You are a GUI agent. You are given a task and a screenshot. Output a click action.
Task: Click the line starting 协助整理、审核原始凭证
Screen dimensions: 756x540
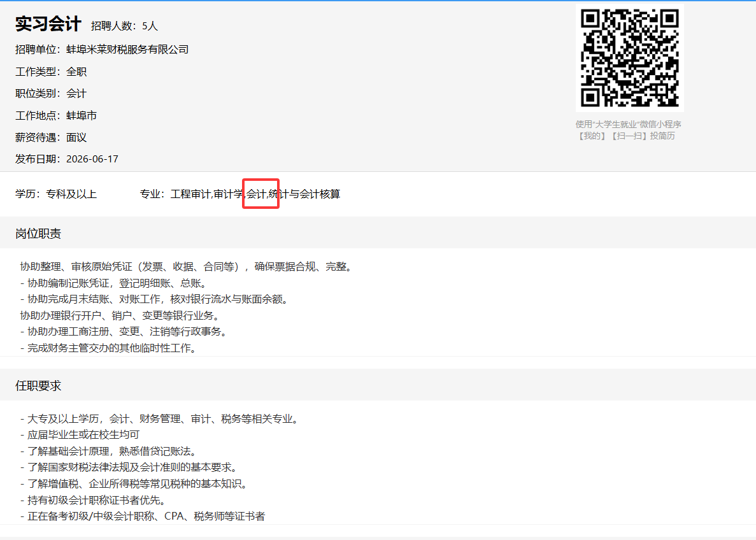(187, 267)
